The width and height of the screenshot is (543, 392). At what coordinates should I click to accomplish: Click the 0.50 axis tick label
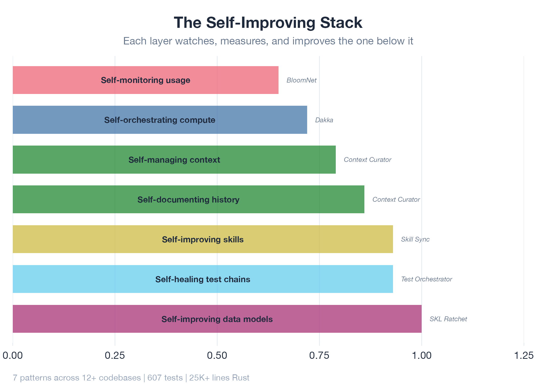tap(217, 355)
